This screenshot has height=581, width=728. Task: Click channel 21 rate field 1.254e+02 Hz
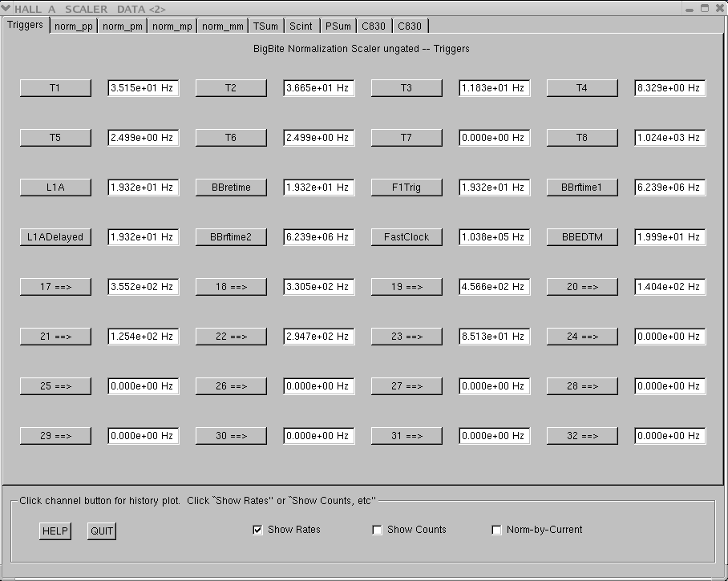tap(143, 337)
